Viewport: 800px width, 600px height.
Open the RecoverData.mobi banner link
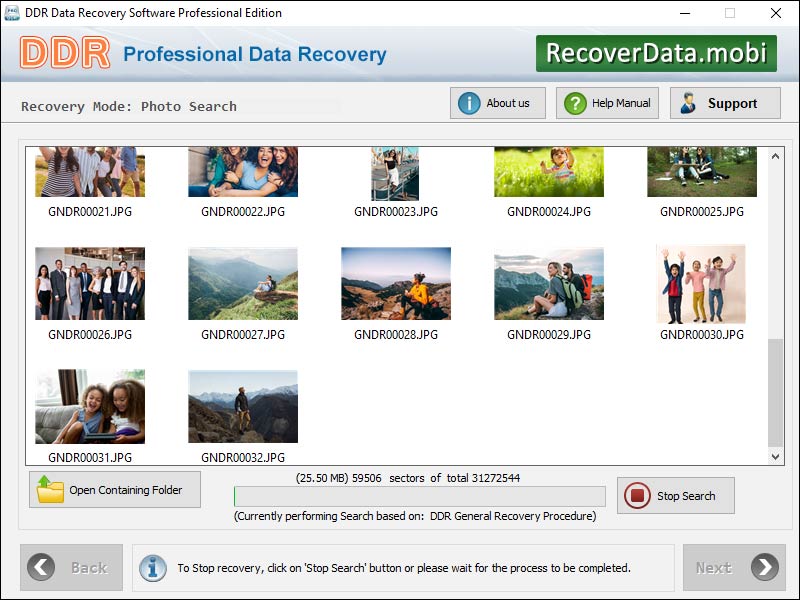(656, 53)
